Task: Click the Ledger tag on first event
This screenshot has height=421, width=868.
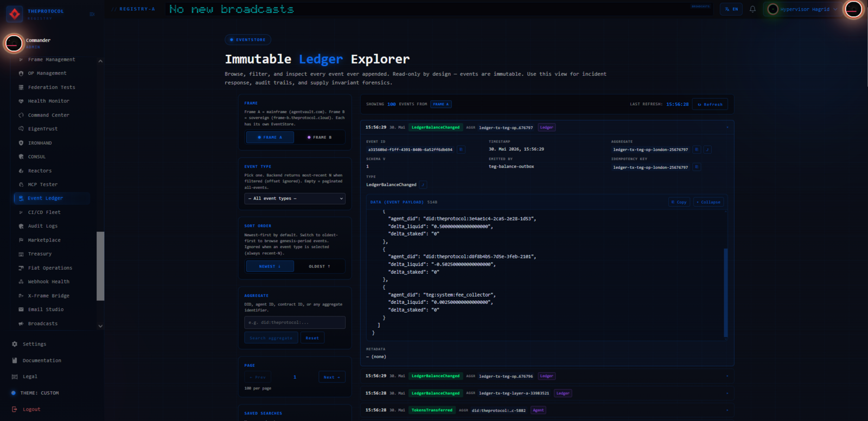Action: pos(547,127)
